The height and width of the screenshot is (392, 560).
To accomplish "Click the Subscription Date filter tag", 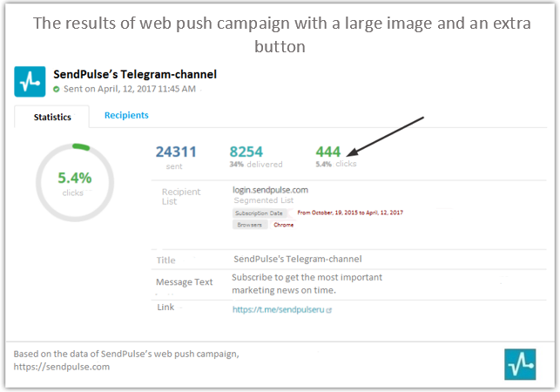I will coord(259,213).
